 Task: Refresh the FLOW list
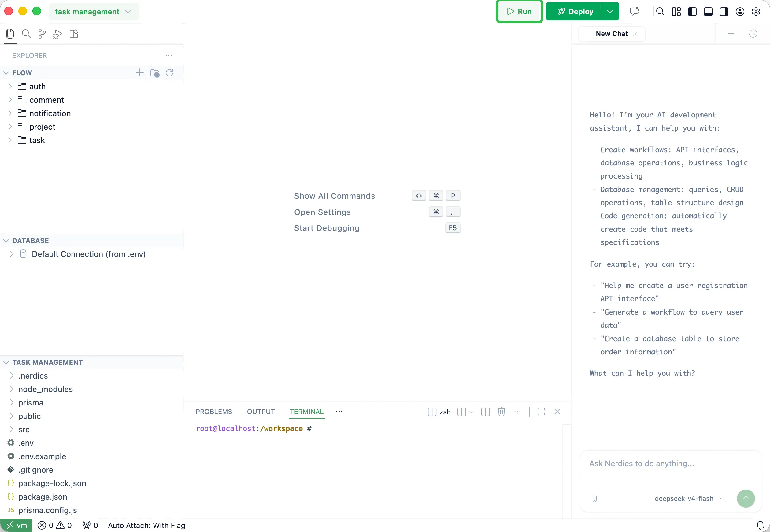pyautogui.click(x=169, y=73)
